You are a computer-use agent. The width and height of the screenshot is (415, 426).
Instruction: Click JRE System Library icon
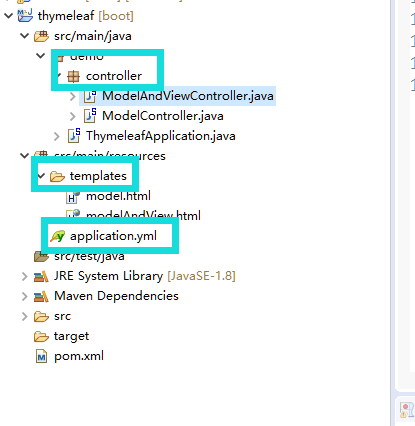(x=41, y=276)
